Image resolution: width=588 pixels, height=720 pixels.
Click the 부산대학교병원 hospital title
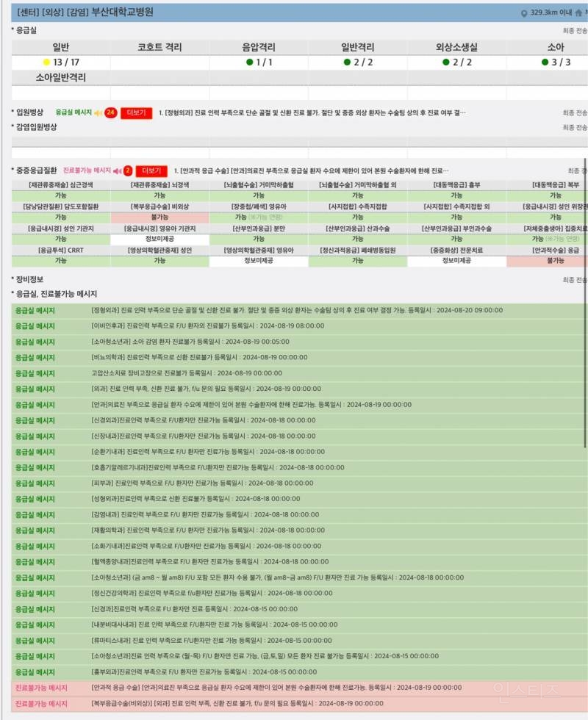122,12
